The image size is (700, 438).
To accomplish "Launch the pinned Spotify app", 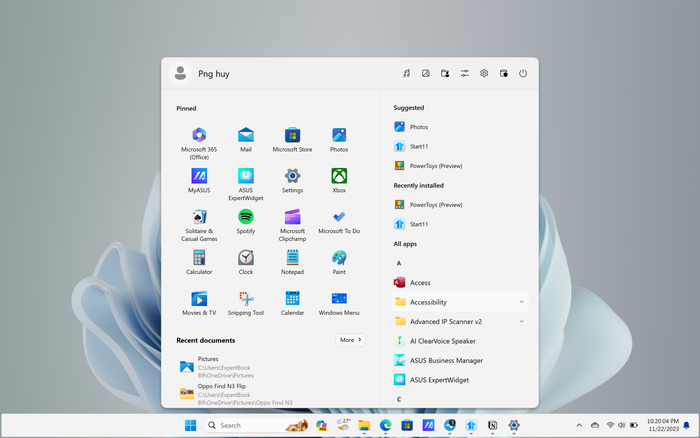I will [x=246, y=221].
